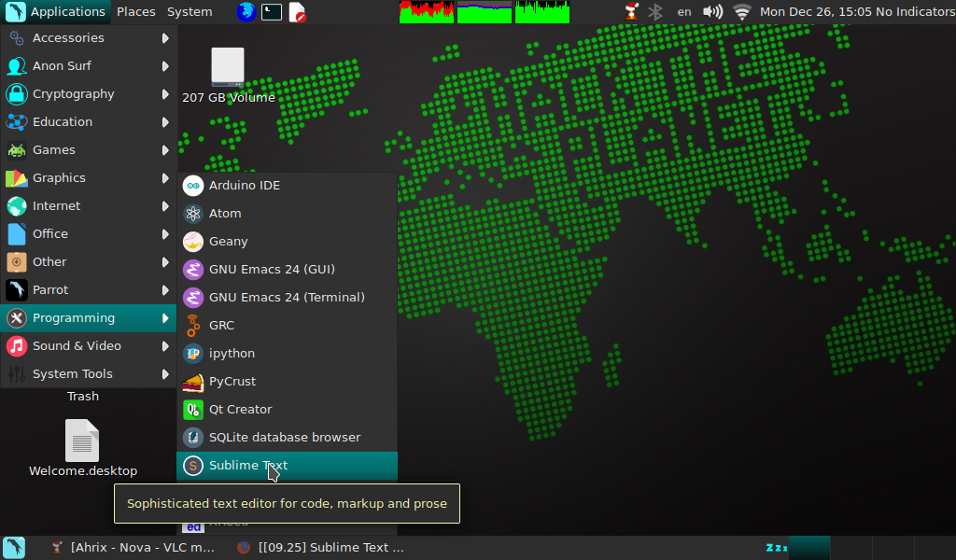Open the Applications menu
956x560 pixels.
tap(56, 11)
